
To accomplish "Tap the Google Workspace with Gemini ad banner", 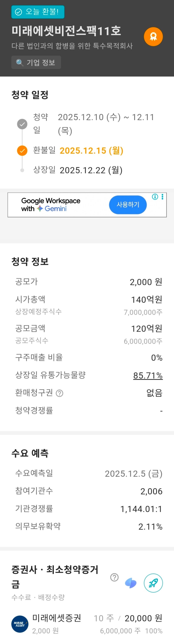I will click(x=87, y=205).
